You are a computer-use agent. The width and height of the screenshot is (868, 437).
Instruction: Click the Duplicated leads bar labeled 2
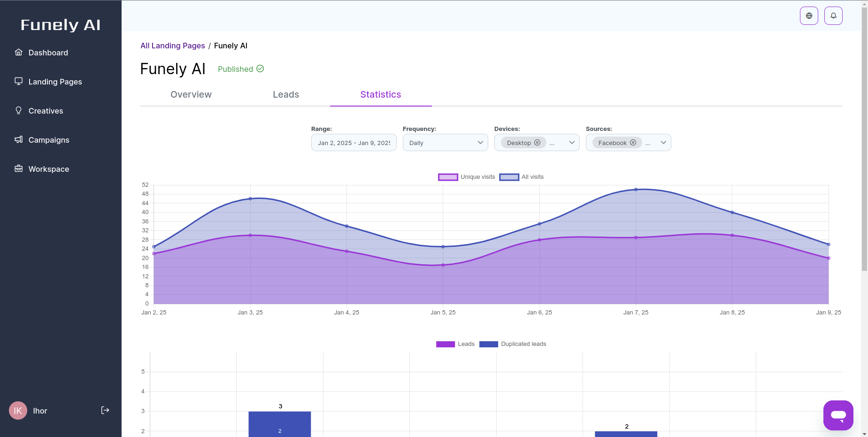click(x=626, y=434)
